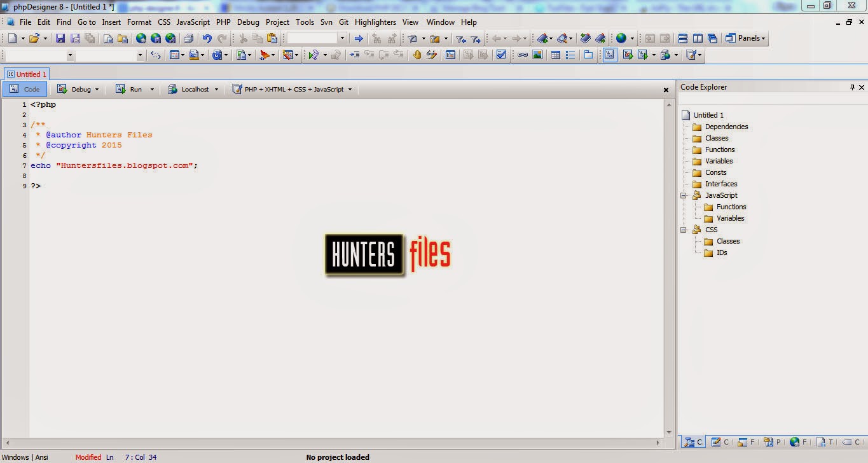Open the PHP menu
868x463 pixels.
click(223, 22)
